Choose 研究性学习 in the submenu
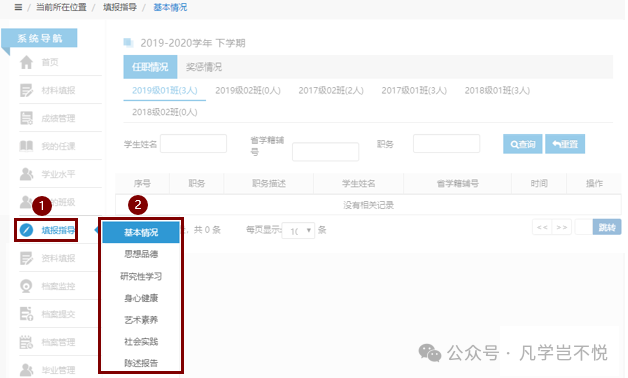This screenshot has height=378, width=628. point(141,276)
